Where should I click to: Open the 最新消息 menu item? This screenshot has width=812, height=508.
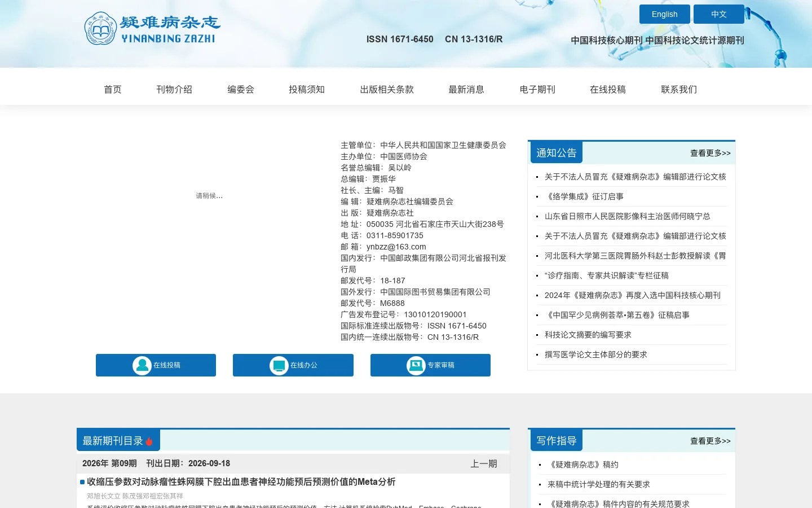click(466, 89)
